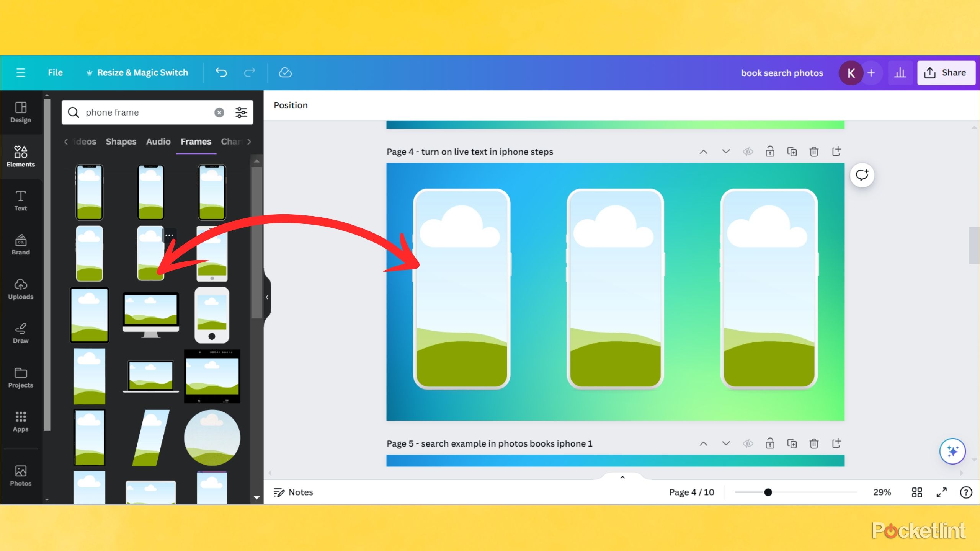
Task: Move Page 5 down with chevron
Action: 726,443
